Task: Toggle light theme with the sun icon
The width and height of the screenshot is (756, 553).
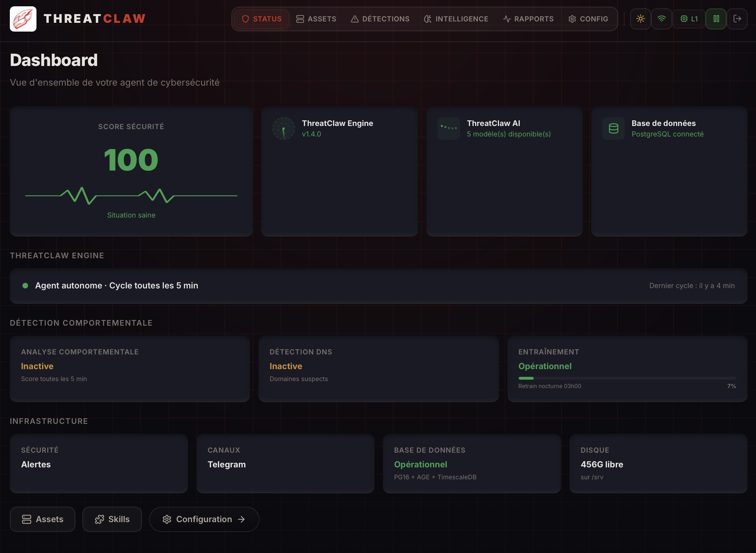Action: pyautogui.click(x=640, y=19)
